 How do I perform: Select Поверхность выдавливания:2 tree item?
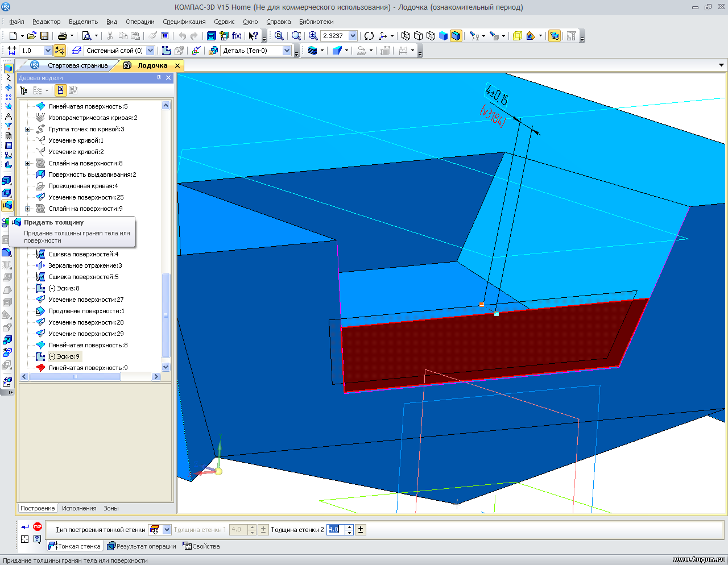click(x=92, y=175)
